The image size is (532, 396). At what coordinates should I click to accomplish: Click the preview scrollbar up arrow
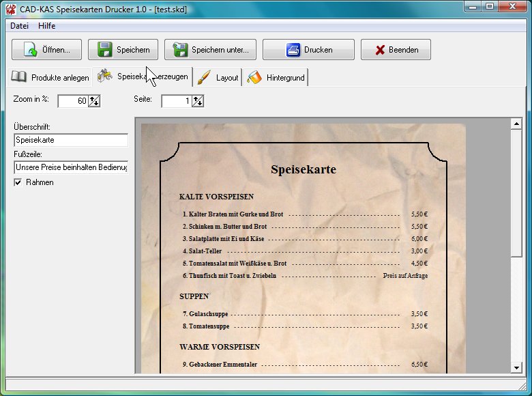(516, 124)
